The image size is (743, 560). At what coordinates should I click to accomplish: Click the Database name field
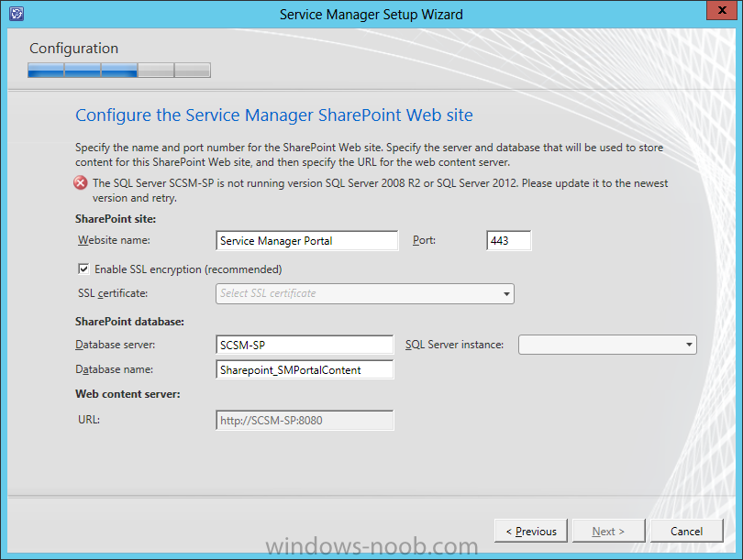(x=305, y=370)
